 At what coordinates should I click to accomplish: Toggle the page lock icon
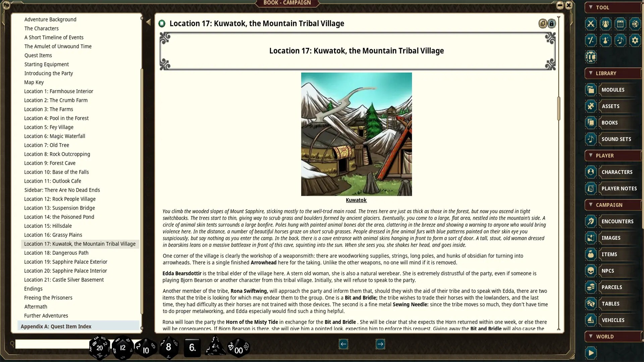click(551, 23)
